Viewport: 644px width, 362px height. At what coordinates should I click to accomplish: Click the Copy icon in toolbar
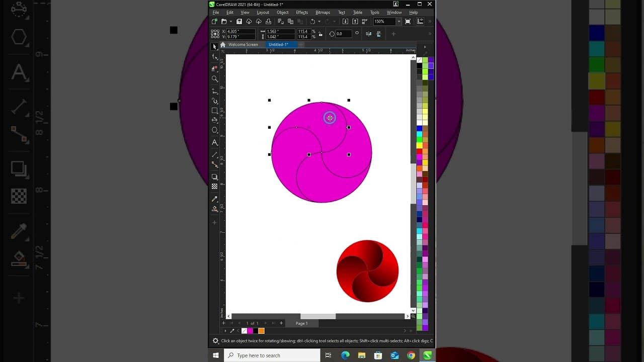pyautogui.click(x=290, y=22)
